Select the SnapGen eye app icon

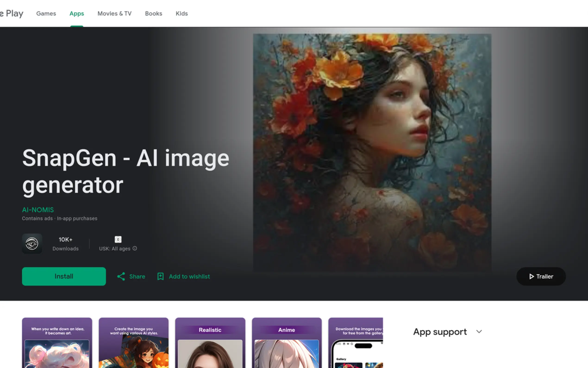pyautogui.click(x=32, y=244)
